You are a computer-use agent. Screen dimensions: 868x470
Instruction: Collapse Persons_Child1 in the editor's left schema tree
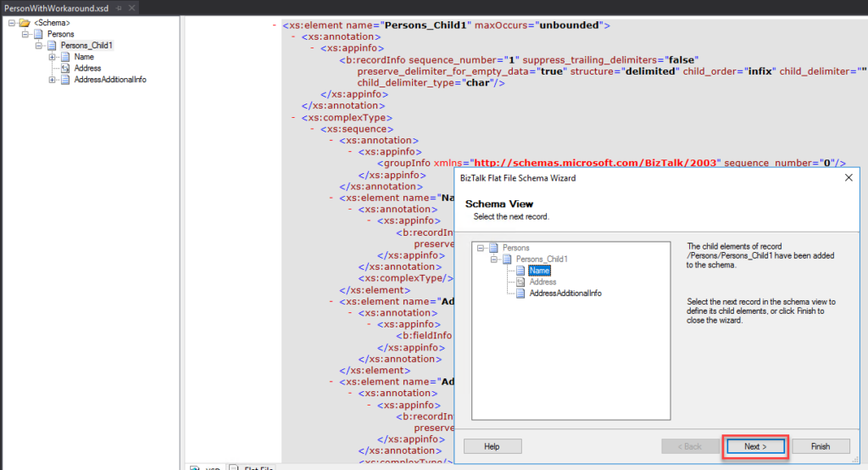pos(38,46)
